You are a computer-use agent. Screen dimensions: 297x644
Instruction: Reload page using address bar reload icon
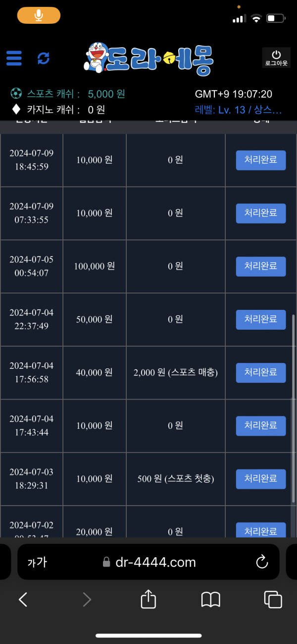[x=262, y=562]
